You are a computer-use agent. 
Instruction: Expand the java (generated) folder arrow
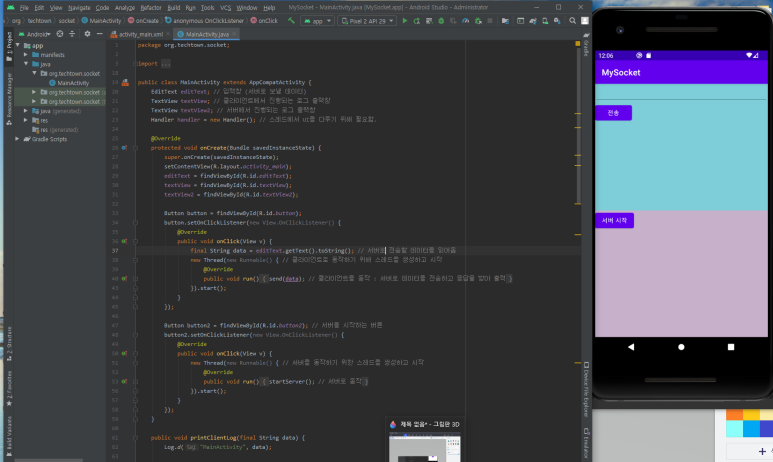26,111
